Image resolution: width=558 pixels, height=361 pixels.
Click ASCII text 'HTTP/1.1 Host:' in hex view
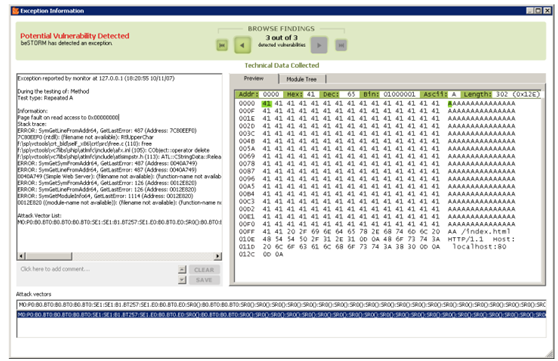(481, 239)
